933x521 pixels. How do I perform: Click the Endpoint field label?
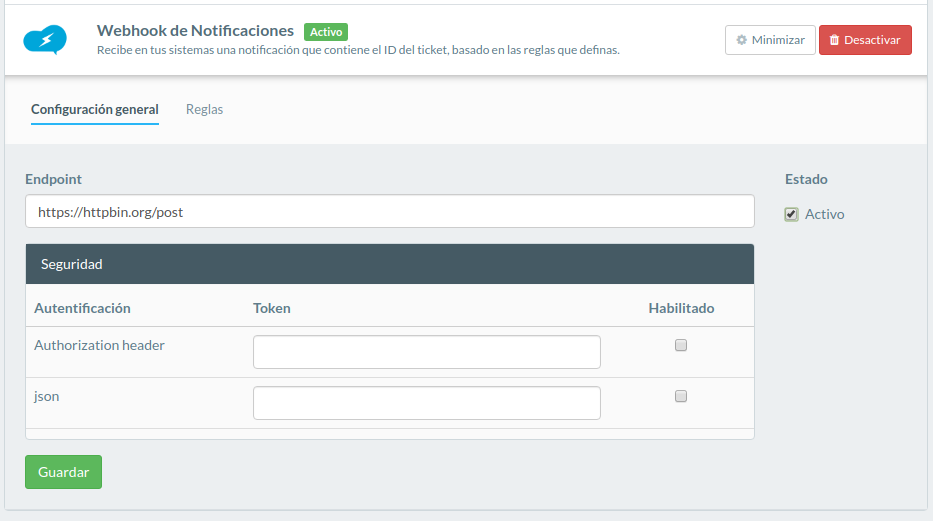[54, 179]
